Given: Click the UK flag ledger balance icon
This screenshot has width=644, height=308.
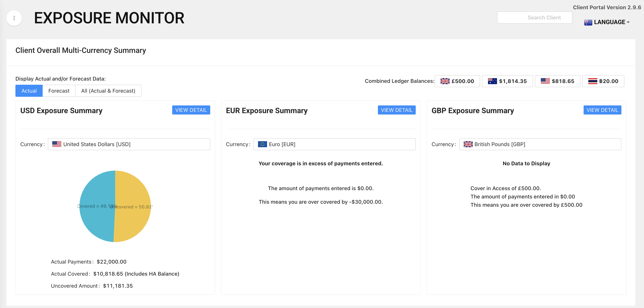Looking at the screenshot, I should pos(445,81).
